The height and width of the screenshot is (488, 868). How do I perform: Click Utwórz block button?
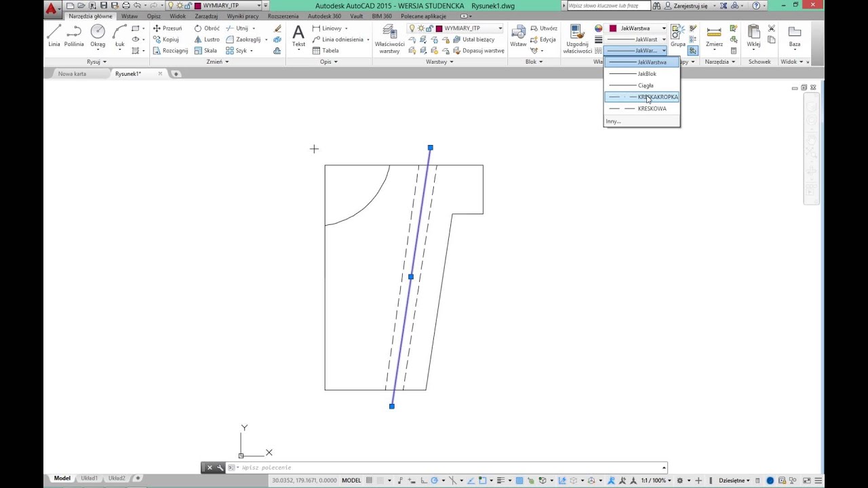544,28
